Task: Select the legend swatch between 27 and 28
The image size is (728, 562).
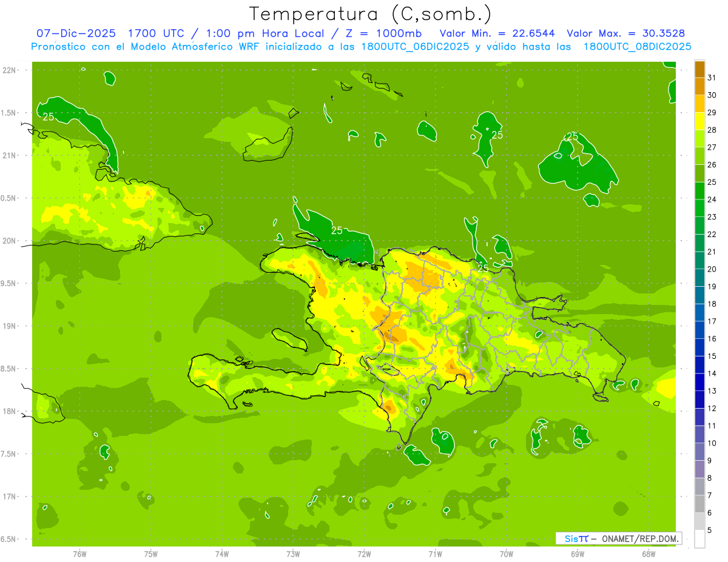Action: (699, 138)
